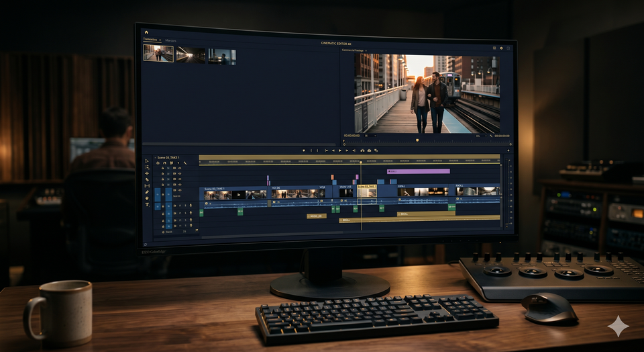Open timeline wrench settings under Scene 03_TAKE 1
The width and height of the screenshot is (644, 352).
185,163
